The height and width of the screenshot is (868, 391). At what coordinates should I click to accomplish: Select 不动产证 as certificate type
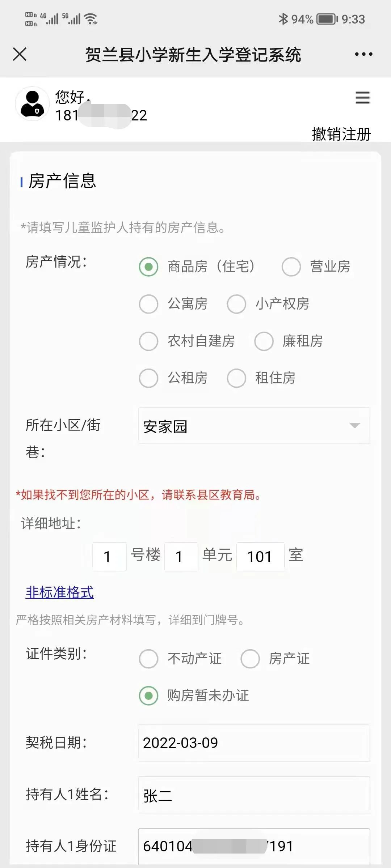click(x=149, y=659)
